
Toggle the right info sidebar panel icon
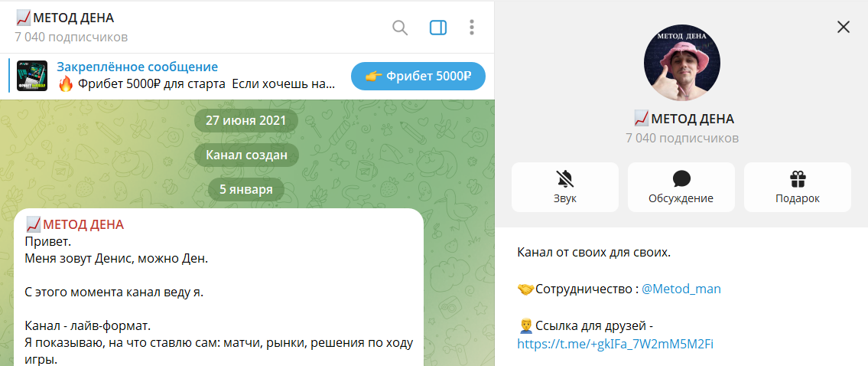coord(438,27)
